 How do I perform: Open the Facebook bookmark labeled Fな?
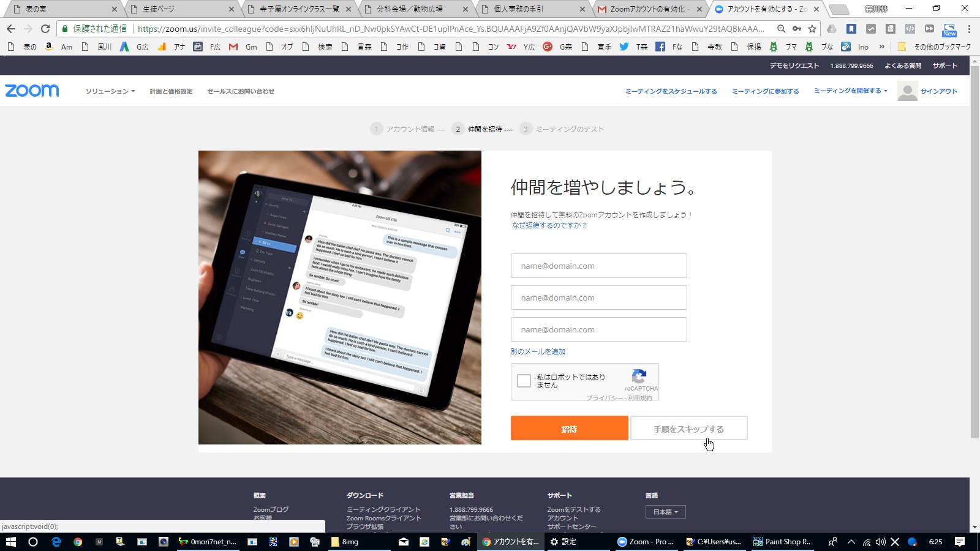pyautogui.click(x=669, y=47)
